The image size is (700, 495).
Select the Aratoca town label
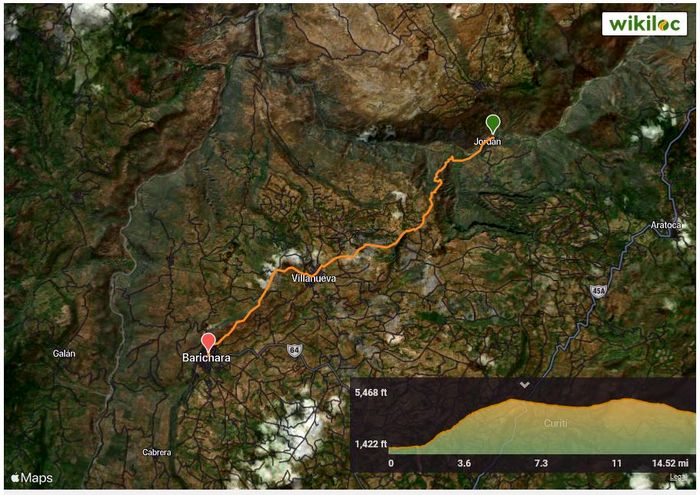tap(665, 225)
